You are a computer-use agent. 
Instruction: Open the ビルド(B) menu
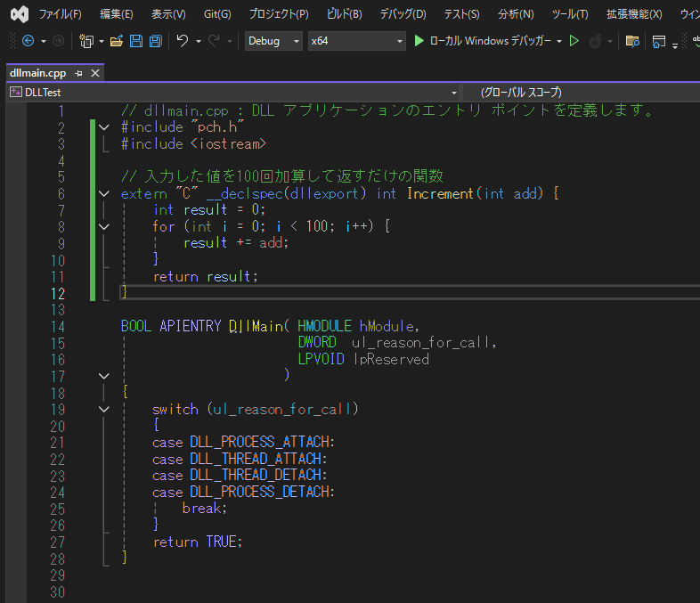point(344,14)
